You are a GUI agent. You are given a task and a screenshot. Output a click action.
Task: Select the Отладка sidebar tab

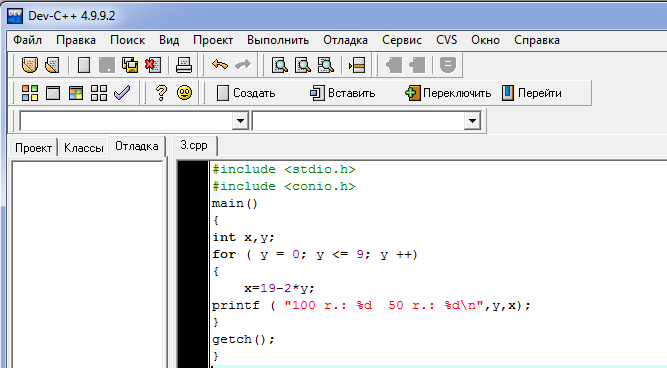137,146
